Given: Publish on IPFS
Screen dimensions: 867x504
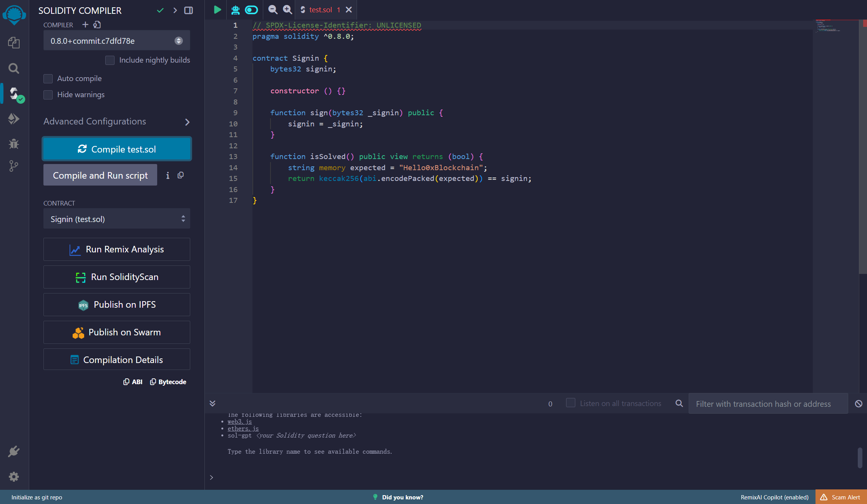Looking at the screenshot, I should (117, 305).
